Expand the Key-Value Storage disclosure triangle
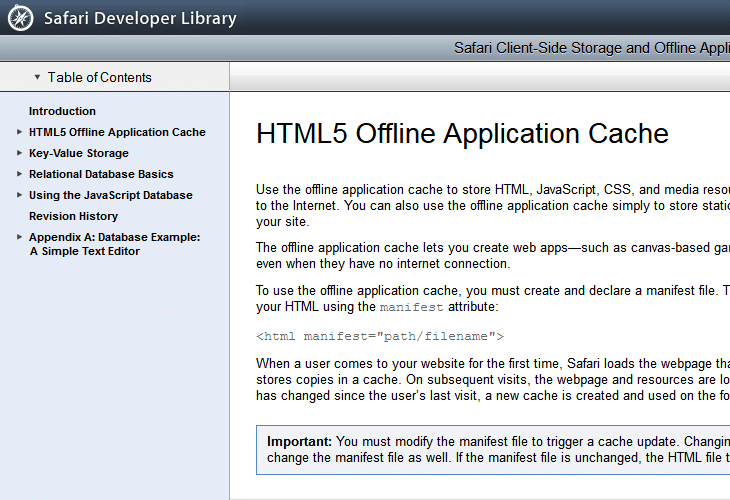 [19, 153]
